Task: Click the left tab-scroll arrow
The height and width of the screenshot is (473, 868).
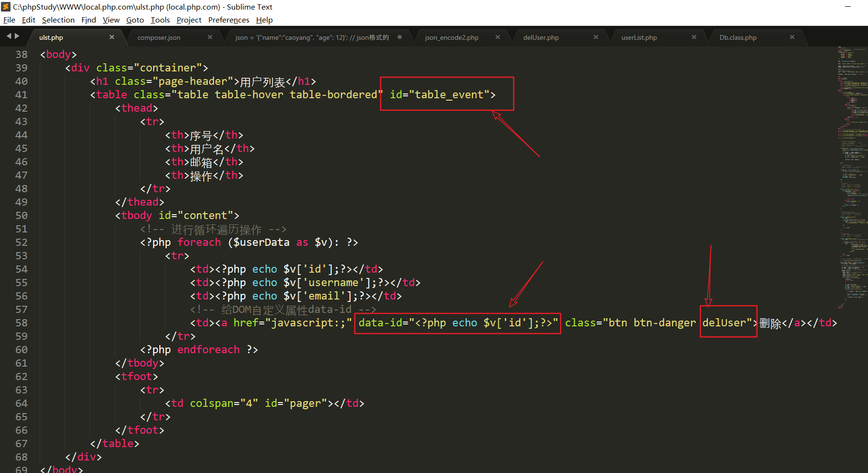Action: 9,36
